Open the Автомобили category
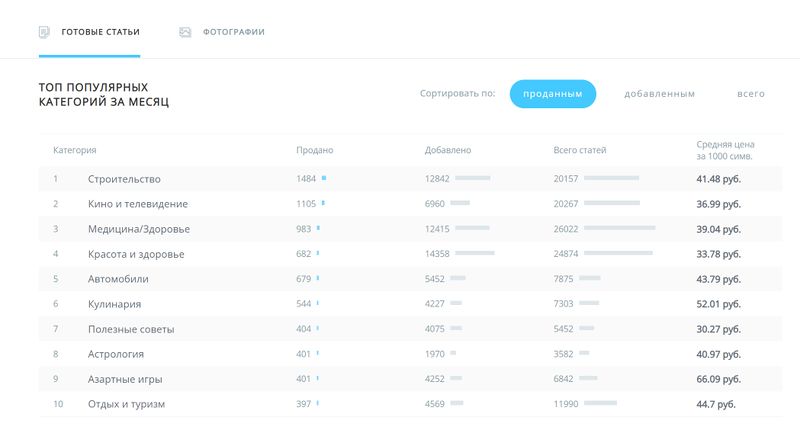The width and height of the screenshot is (800, 430). (x=118, y=279)
